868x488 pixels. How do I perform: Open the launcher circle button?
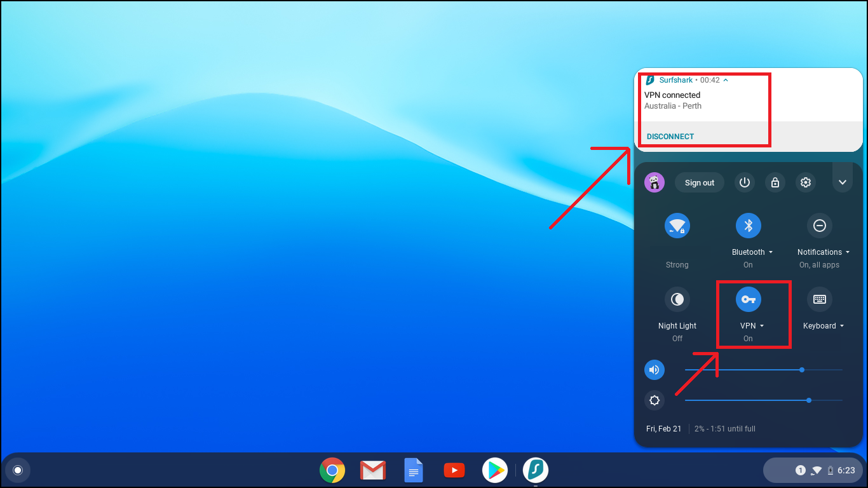click(x=18, y=470)
